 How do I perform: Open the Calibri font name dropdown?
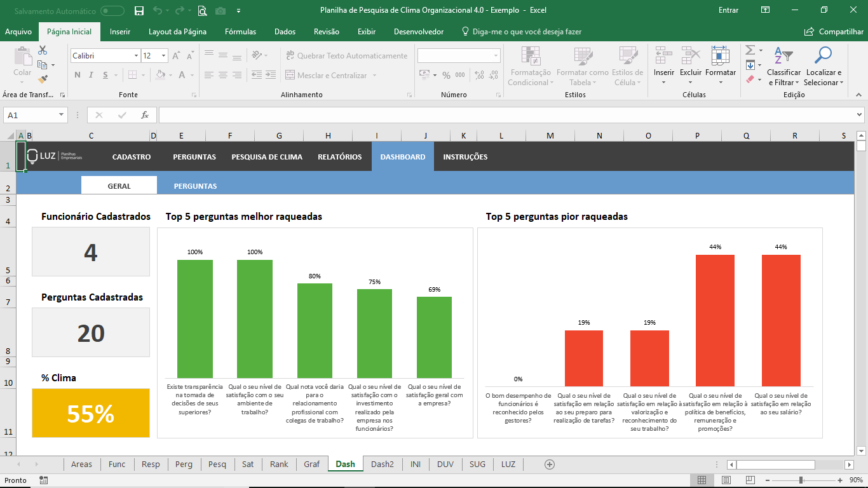pyautogui.click(x=136, y=56)
